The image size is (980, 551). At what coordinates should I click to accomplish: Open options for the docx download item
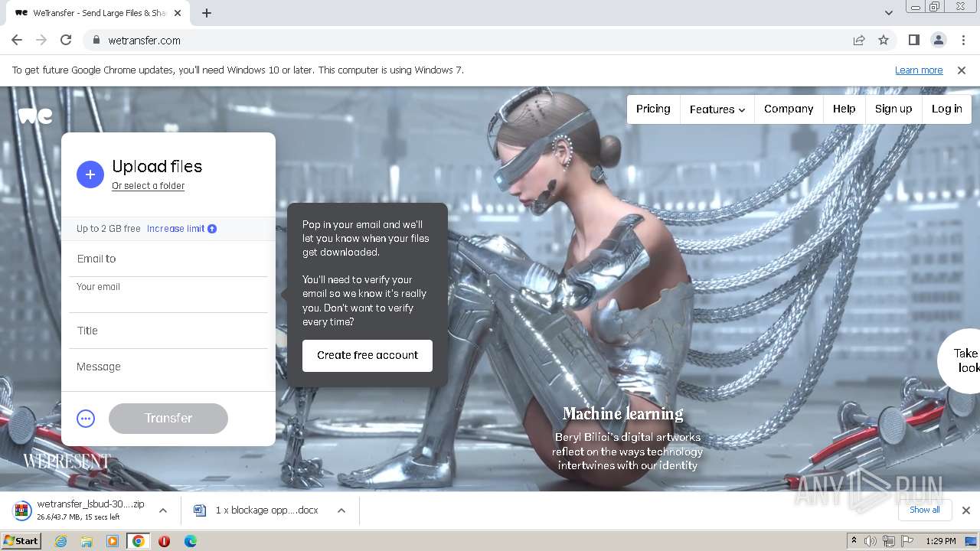point(341,510)
